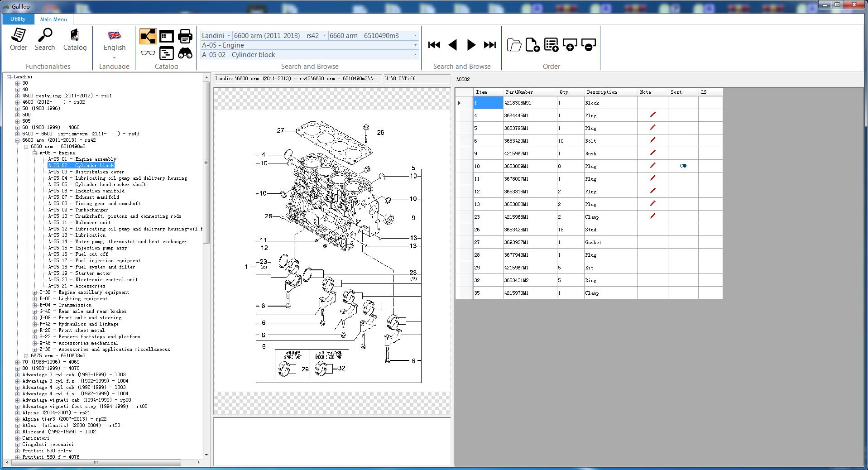Switch to the Main Menu tab
This screenshot has width=868, height=470.
(x=53, y=19)
